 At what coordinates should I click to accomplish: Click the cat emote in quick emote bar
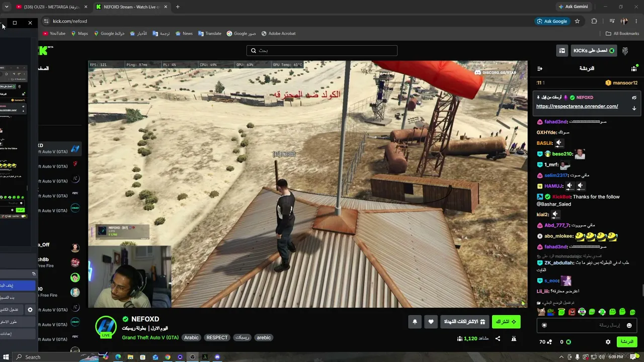[x=541, y=312]
